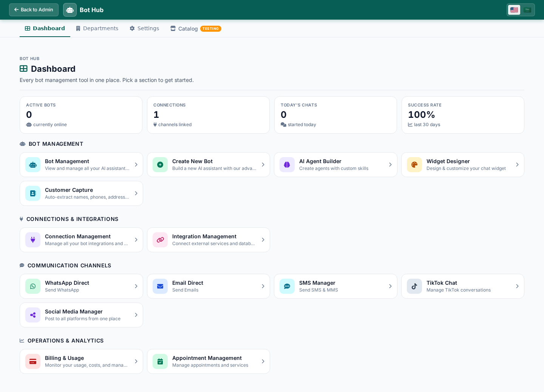The image size is (544, 392).
Task: Click the AI Agent Builder brain icon
Action: tap(287, 165)
